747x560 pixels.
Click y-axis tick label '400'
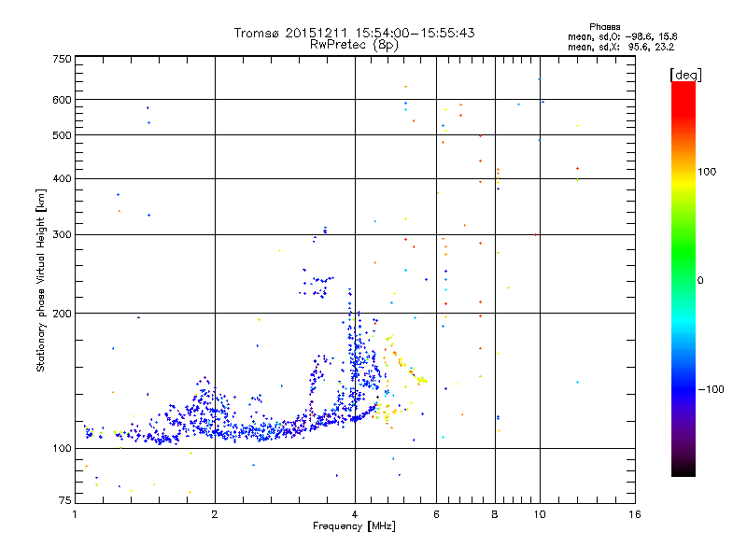tap(62, 178)
